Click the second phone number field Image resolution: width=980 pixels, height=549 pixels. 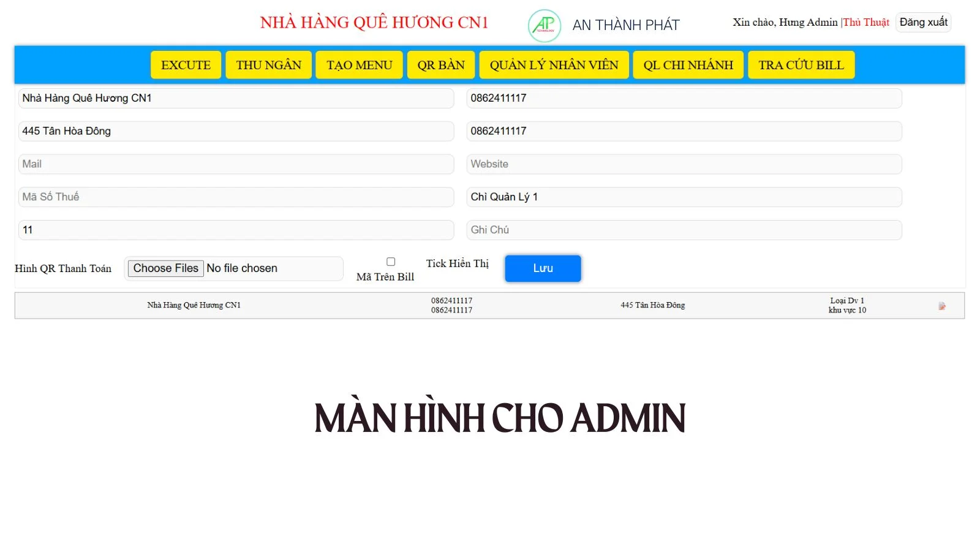(x=684, y=131)
